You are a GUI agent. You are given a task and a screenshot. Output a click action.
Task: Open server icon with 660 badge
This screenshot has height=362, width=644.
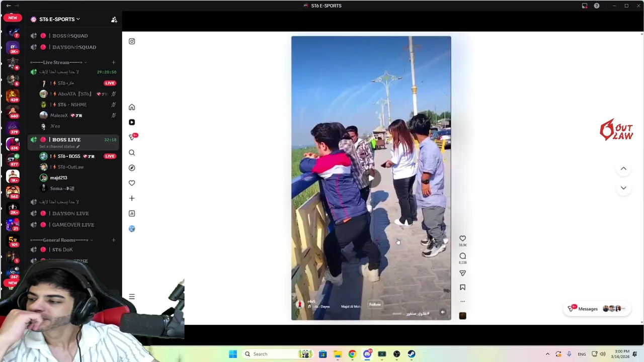point(13,111)
